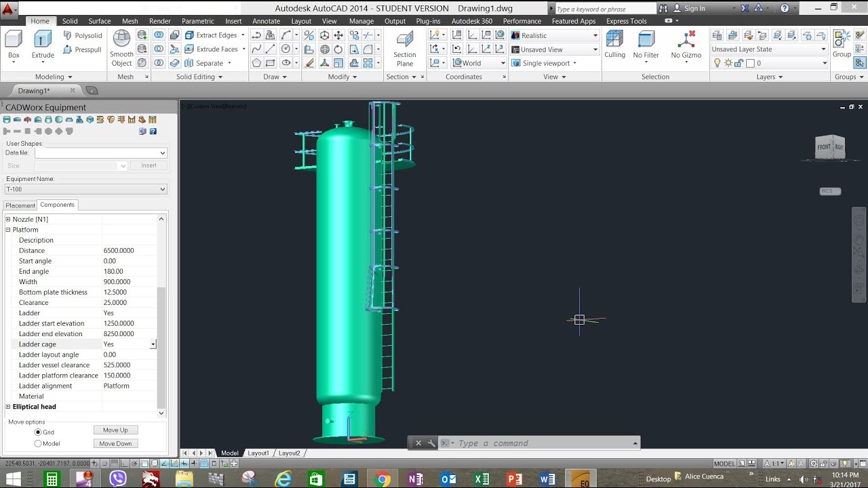Open the Equipment Name T-100 dropdown
Viewport: 868px width, 488px height.
(x=162, y=189)
